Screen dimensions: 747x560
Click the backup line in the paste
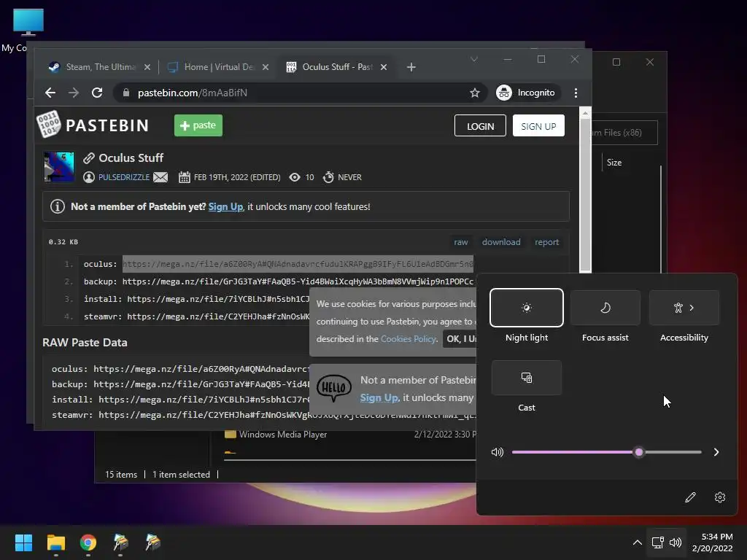tap(279, 281)
